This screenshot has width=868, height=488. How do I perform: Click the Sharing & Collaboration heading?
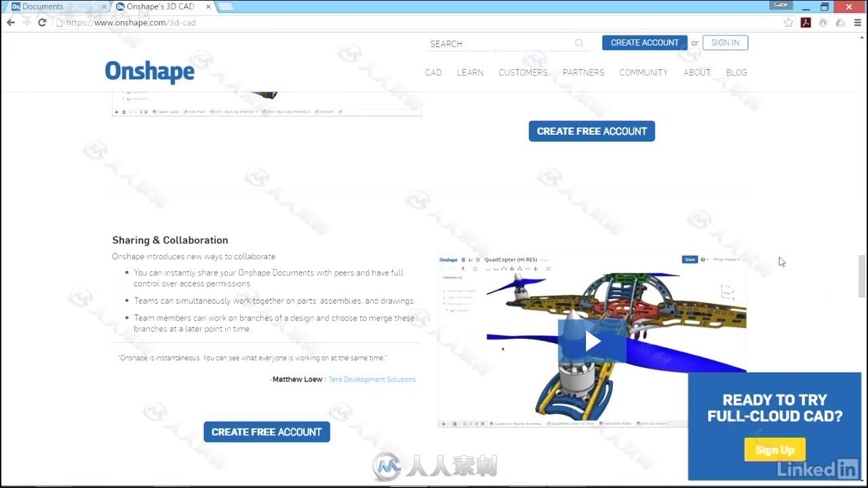point(170,240)
